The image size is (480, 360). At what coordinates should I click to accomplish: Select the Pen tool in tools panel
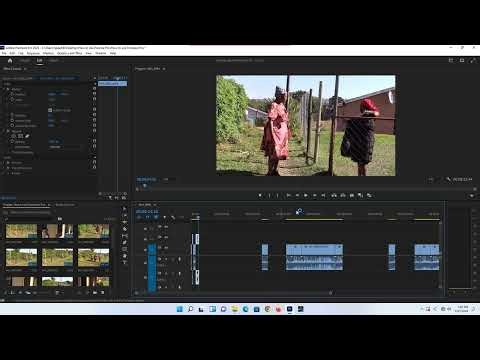pos(125,242)
